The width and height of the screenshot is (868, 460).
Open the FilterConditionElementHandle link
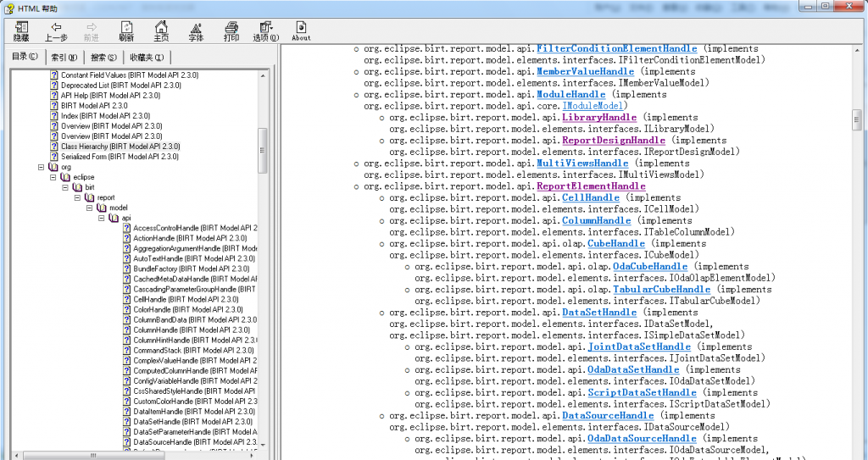point(617,49)
